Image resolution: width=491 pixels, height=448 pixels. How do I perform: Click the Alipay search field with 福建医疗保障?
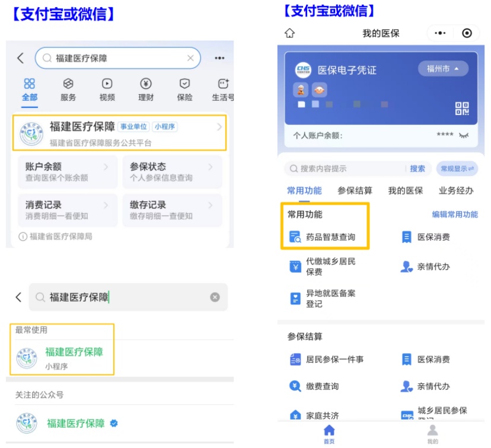tap(118, 58)
